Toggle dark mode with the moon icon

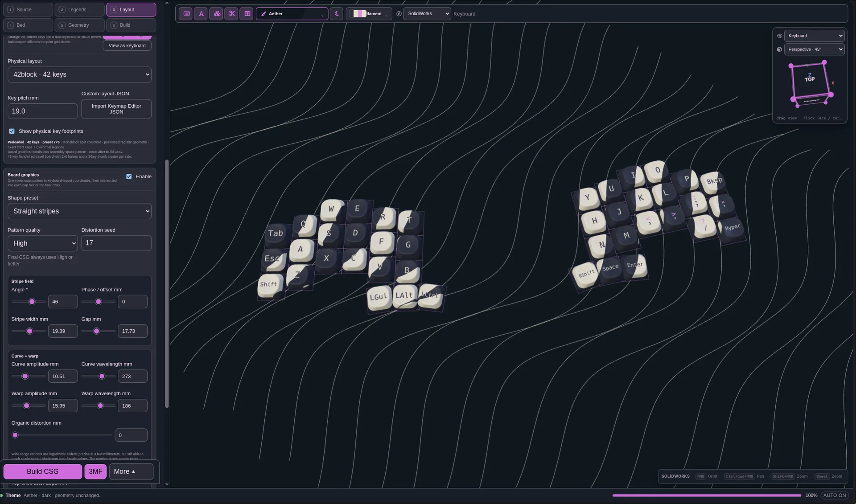point(337,14)
